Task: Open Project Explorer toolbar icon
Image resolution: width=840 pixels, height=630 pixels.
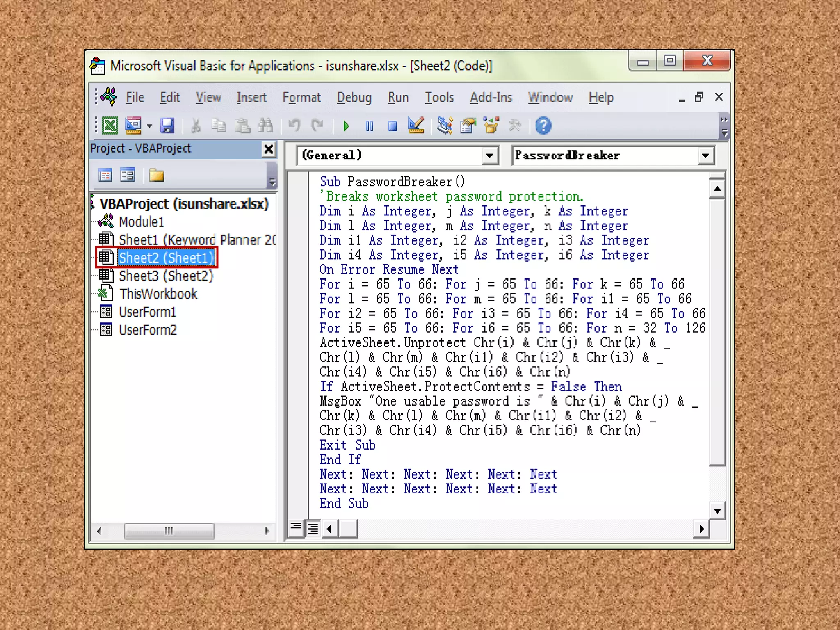Action: [445, 126]
